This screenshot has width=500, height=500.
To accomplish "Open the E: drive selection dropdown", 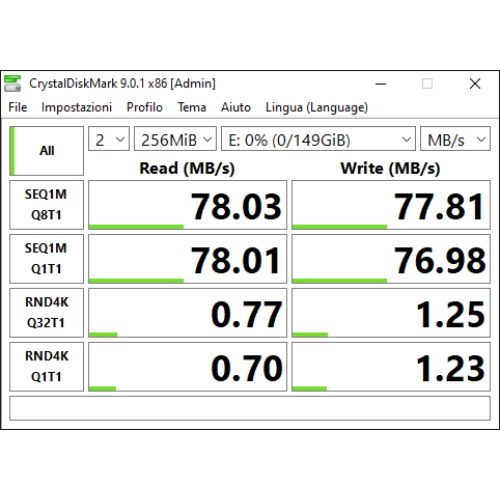I will click(318, 138).
